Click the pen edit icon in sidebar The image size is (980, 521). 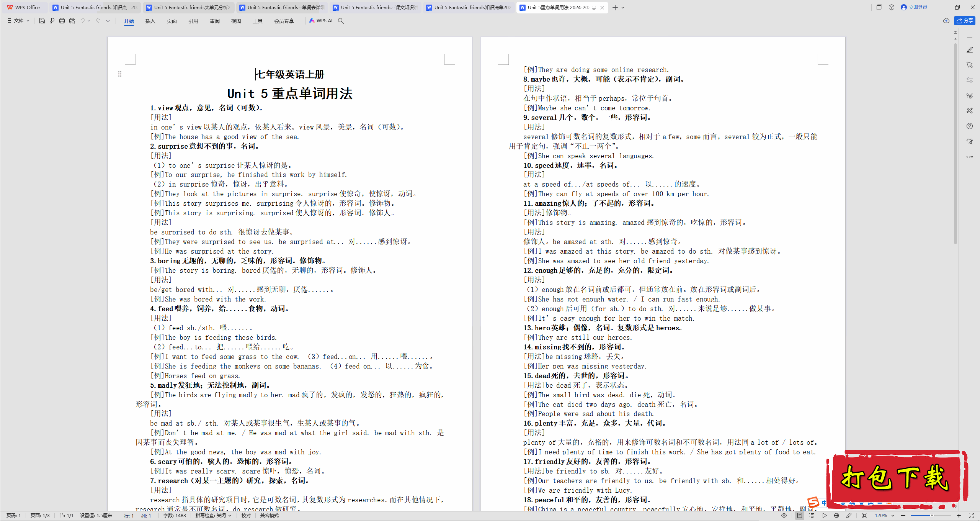click(969, 50)
